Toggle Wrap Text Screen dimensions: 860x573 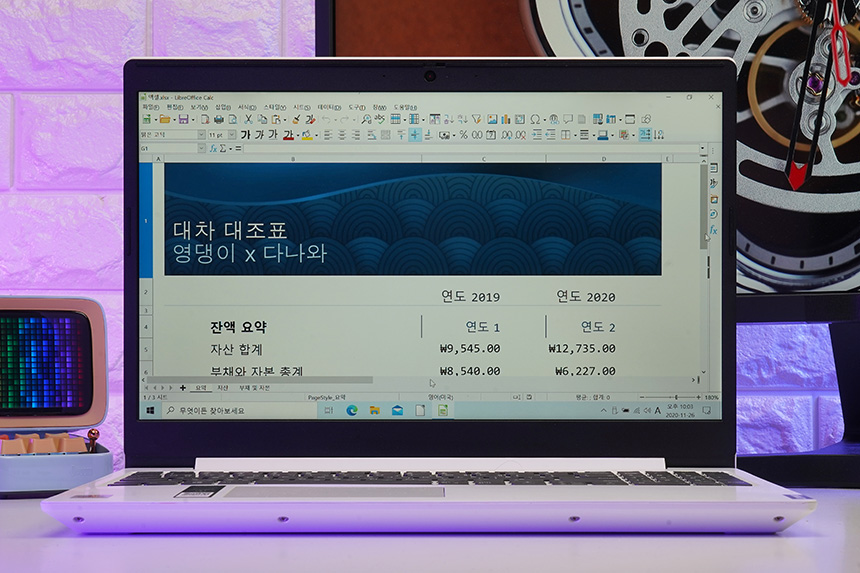click(372, 134)
